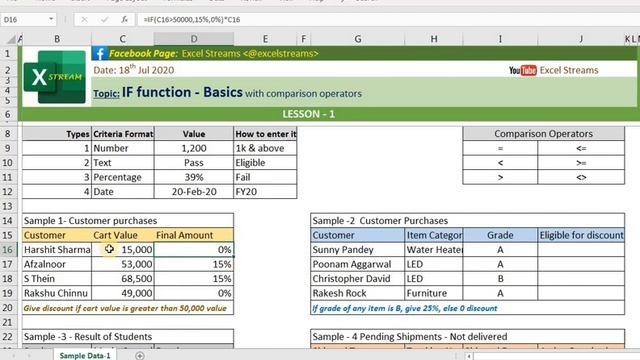The image size is (640, 360).
Task: Click the Name Box showing D16
Action: [x=24, y=19]
